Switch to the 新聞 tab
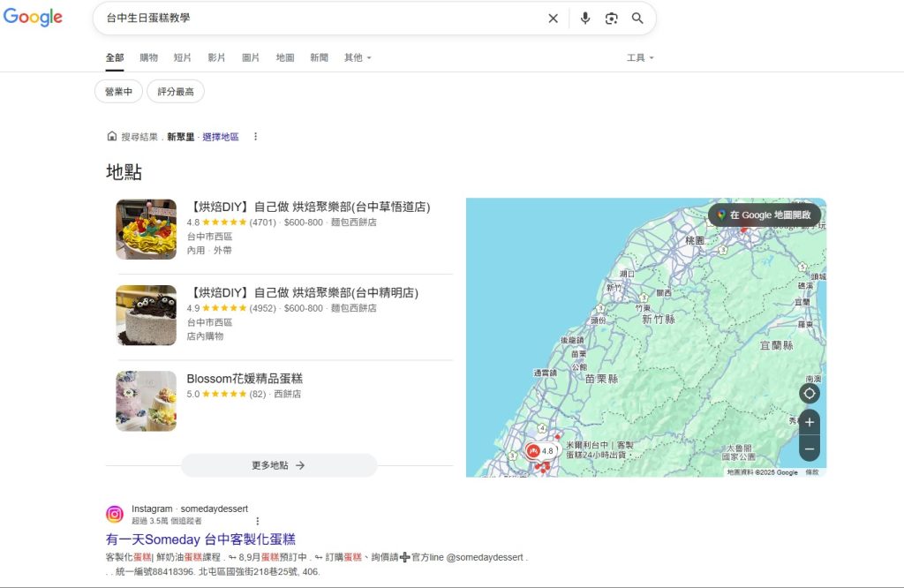 pyautogui.click(x=319, y=57)
